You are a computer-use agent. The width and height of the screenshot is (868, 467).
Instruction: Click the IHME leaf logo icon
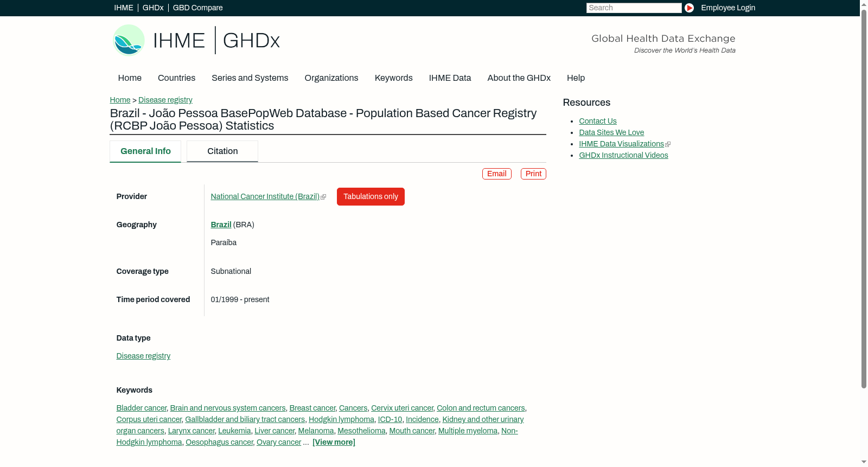click(129, 40)
